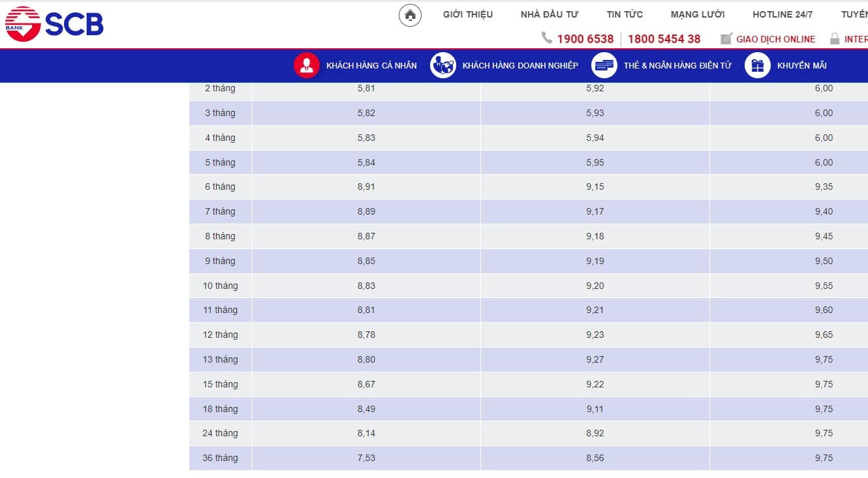Click the rate value 9,35
The image size is (868, 478).
[x=824, y=187]
